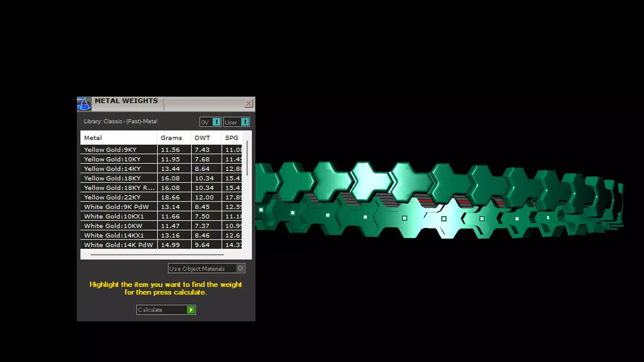Toggle the GV library switch
This screenshot has height=362, width=644.
point(216,122)
